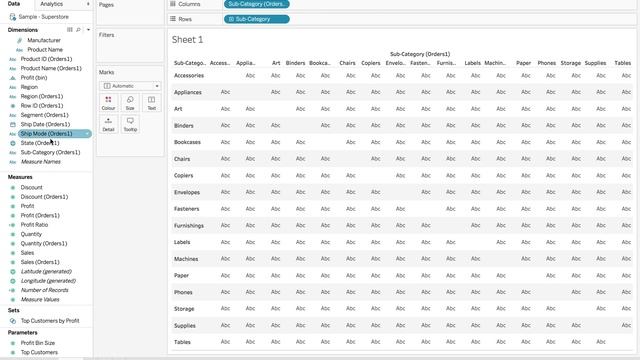Switch to the Data tab
Viewport: 640px width, 360px height.
pyautogui.click(x=14, y=4)
